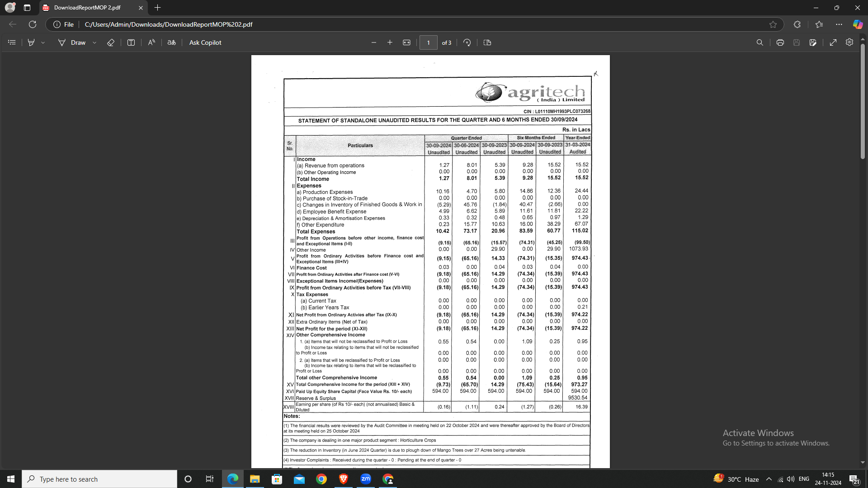Click the Total Expenses row label
This screenshot has width=868, height=488.
point(316,231)
